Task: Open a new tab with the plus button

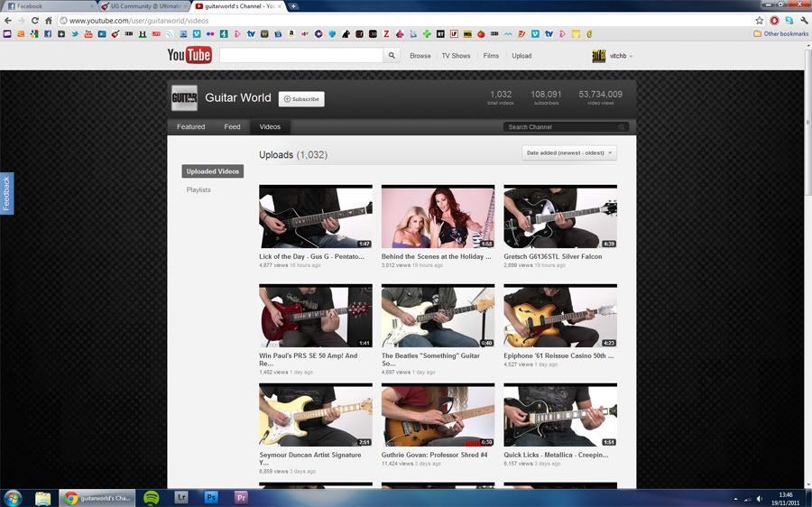Action: tap(293, 6)
